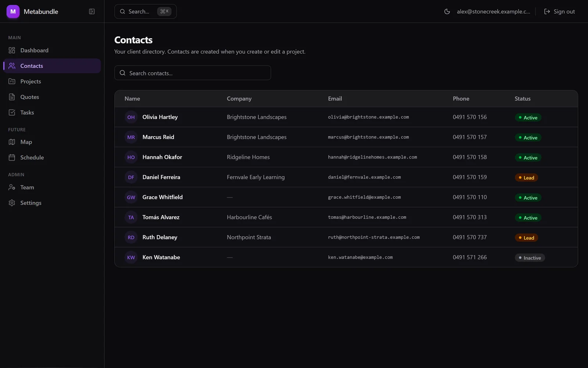This screenshot has height=368, width=588.
Task: Click the Metabundle logo icon
Action: click(13, 11)
